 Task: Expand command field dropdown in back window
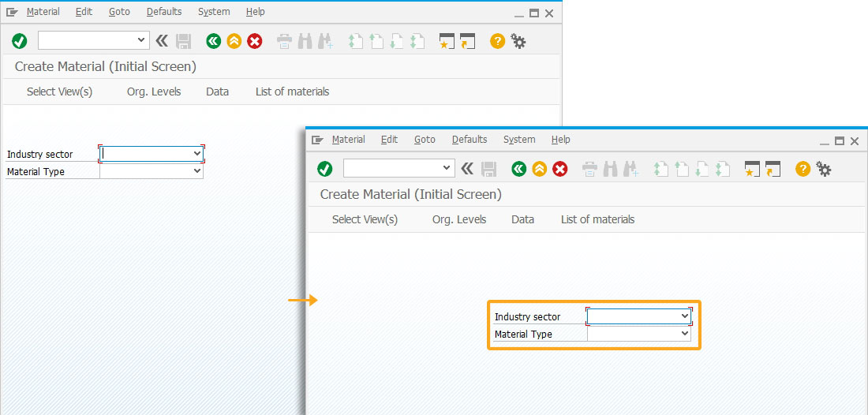(x=140, y=39)
